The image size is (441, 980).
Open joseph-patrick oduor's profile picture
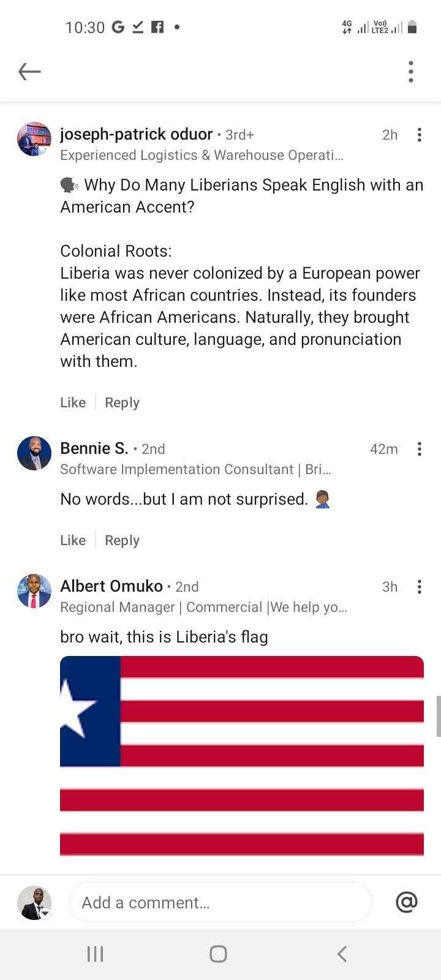(x=34, y=139)
